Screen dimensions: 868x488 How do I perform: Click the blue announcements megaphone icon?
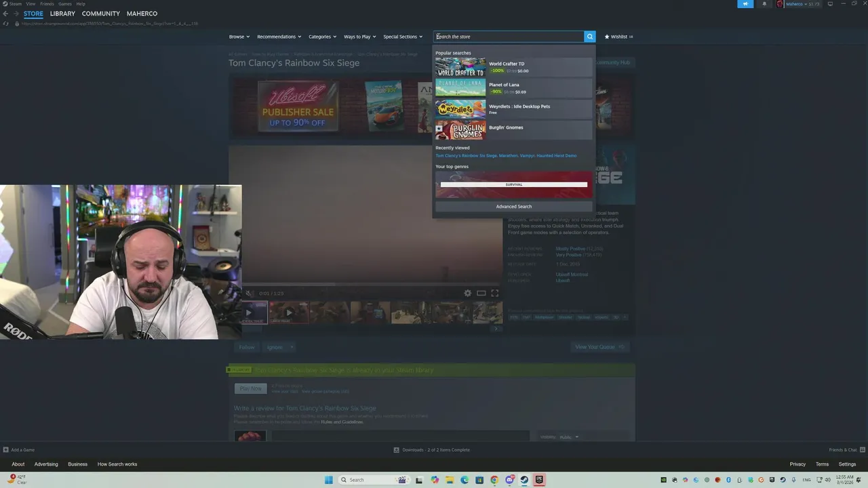pos(745,4)
